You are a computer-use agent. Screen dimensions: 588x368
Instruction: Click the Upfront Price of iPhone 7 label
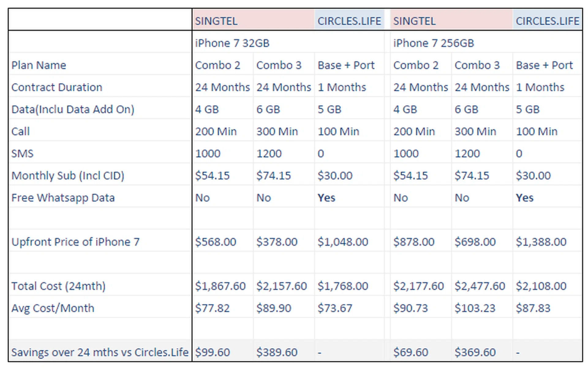click(75, 242)
